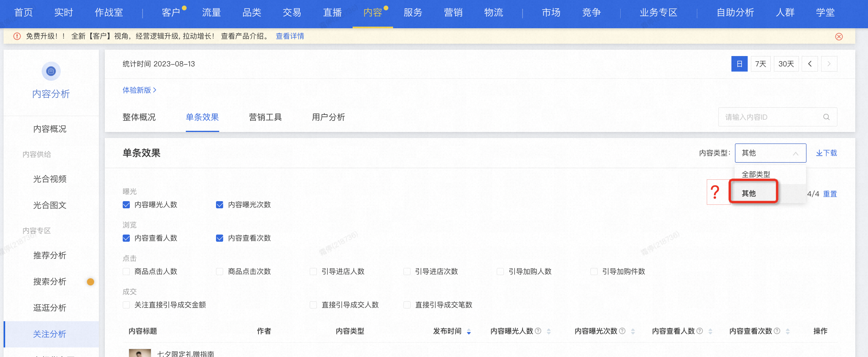Screen dimensions: 868x357
Task: Open 直播 in top navigation
Action: pos(332,13)
